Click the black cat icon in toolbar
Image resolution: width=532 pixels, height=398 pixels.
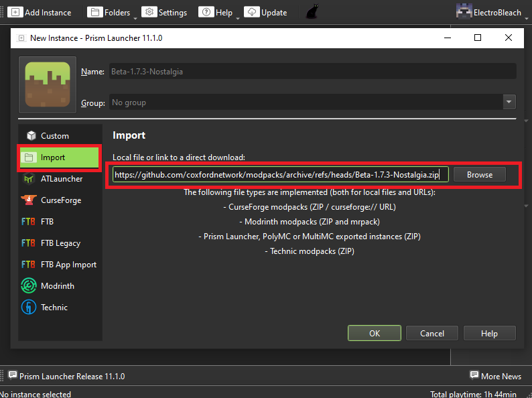click(x=312, y=11)
